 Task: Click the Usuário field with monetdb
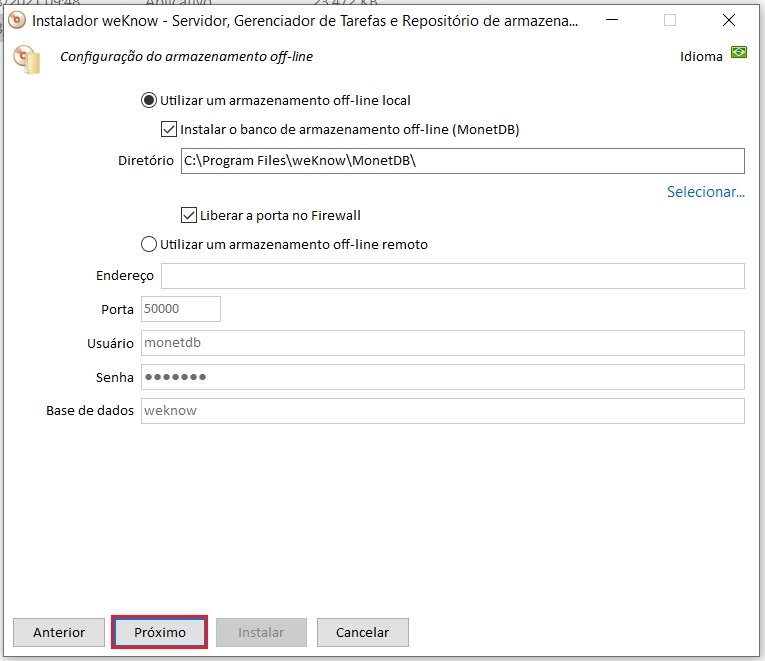coord(442,343)
